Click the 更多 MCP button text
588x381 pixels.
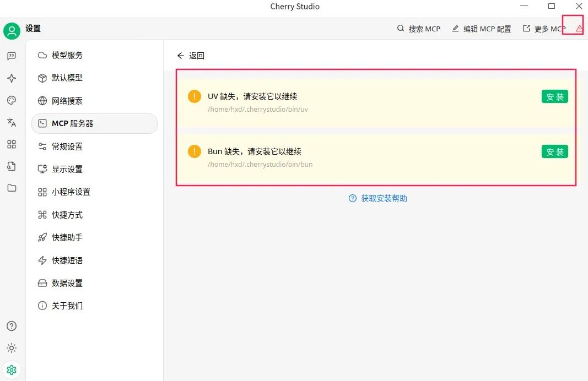pos(550,29)
